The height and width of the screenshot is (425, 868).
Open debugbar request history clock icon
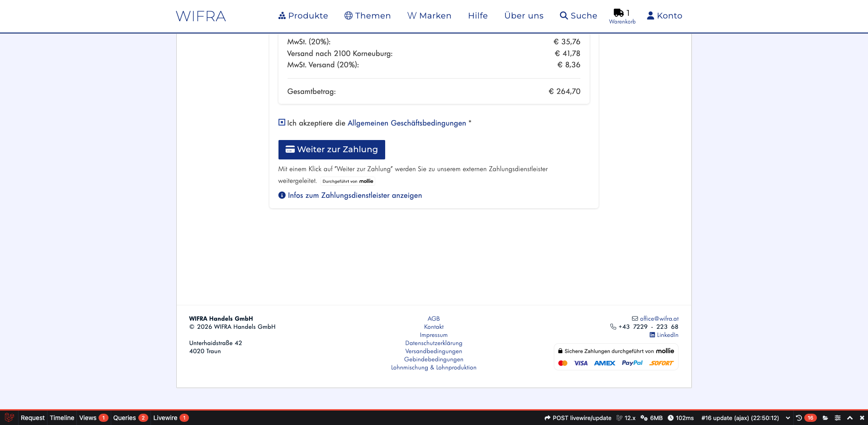pyautogui.click(x=799, y=418)
